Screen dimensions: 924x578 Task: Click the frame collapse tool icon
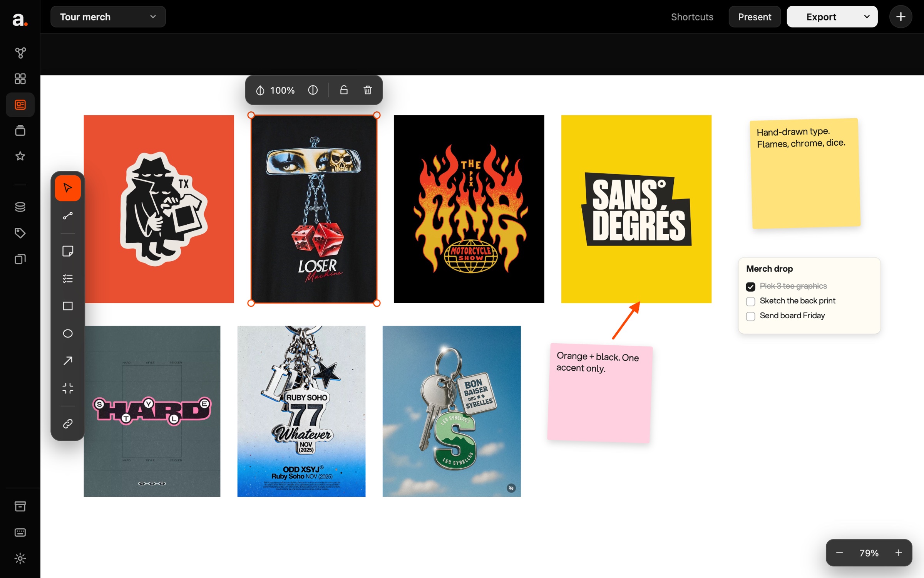pyautogui.click(x=68, y=388)
